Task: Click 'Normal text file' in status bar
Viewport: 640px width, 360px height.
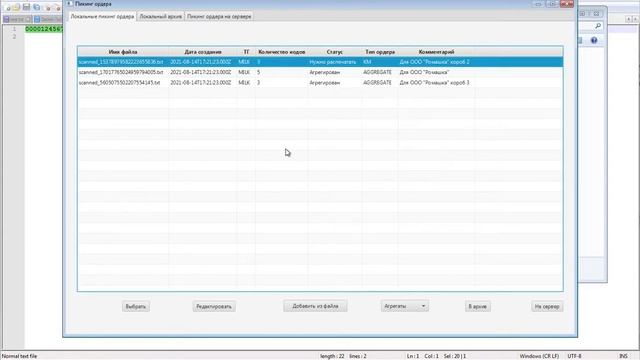Action: pos(19,356)
